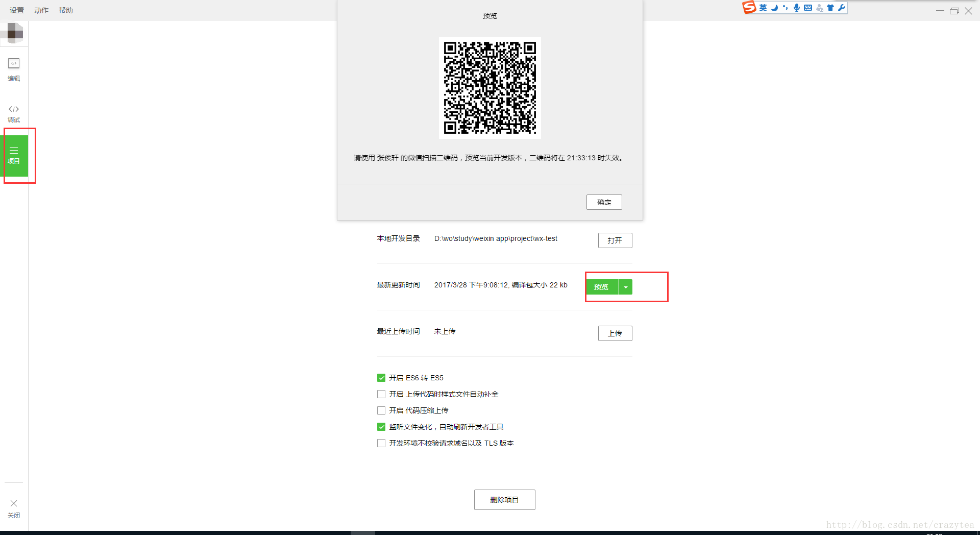
Task: Click the 最近上传时间 label
Action: [x=398, y=331]
